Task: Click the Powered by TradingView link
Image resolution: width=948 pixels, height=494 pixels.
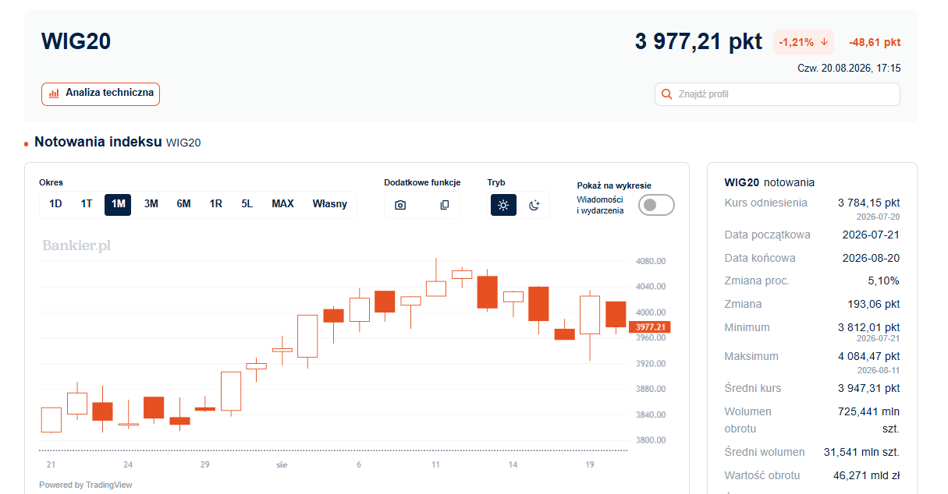Action: click(x=85, y=485)
